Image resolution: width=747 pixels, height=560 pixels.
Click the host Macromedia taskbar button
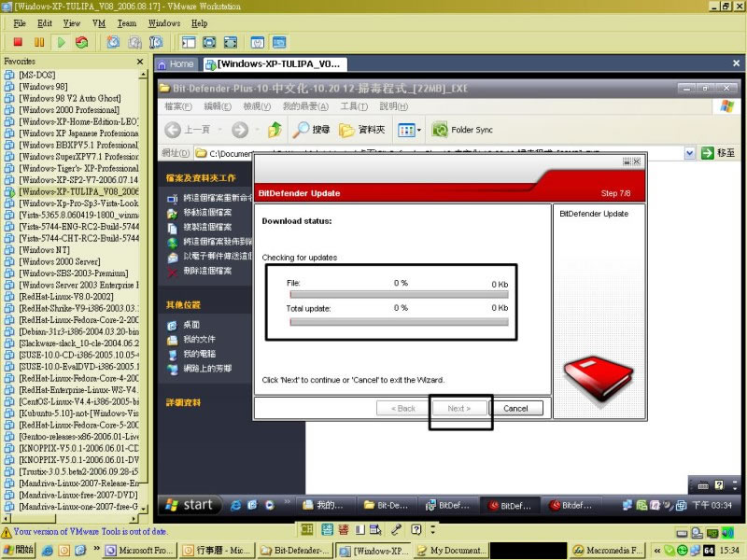point(609,551)
